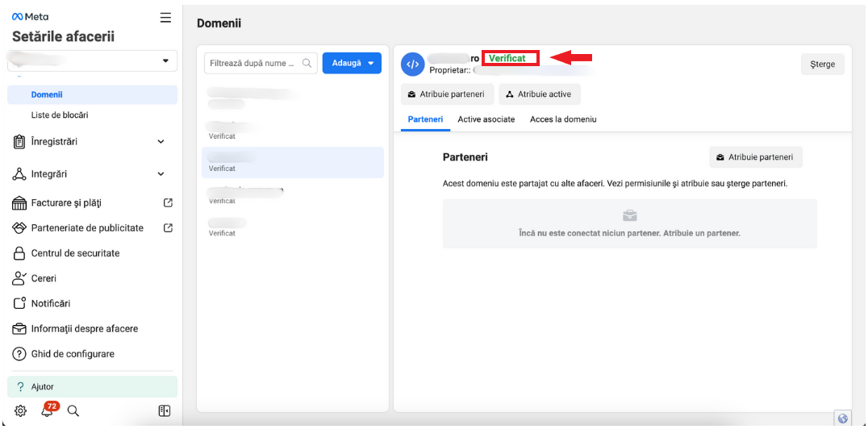The width and height of the screenshot is (868, 429).
Task: Switch to the Active asociate tab
Action: pos(486,119)
